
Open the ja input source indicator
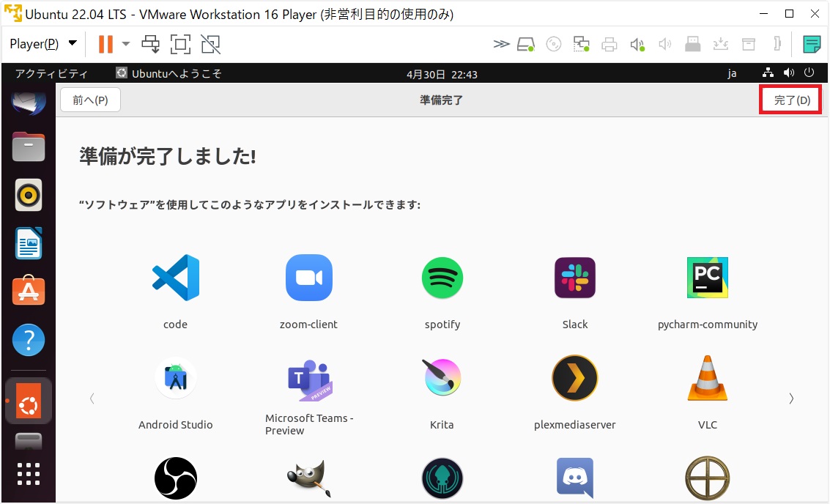tap(732, 73)
